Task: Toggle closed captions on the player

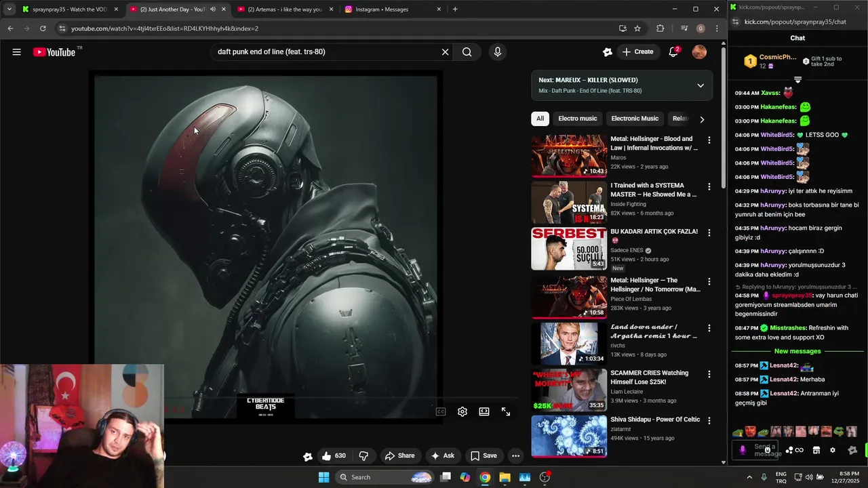Action: pos(441,411)
